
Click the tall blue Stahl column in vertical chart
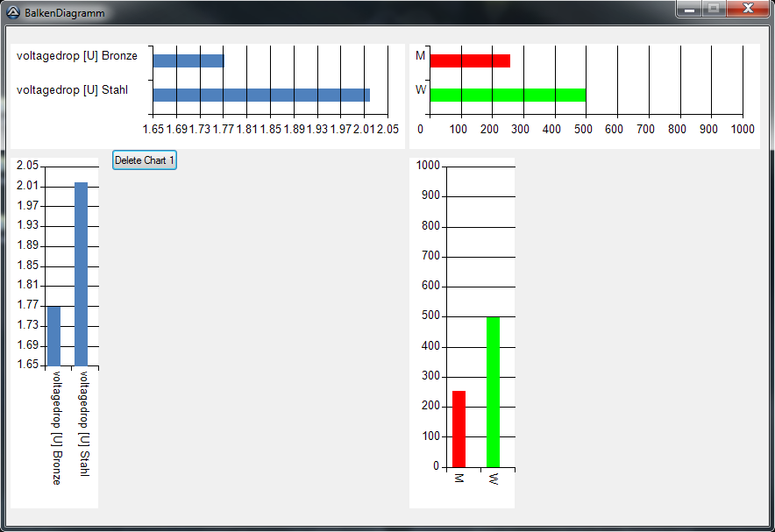click(x=81, y=273)
